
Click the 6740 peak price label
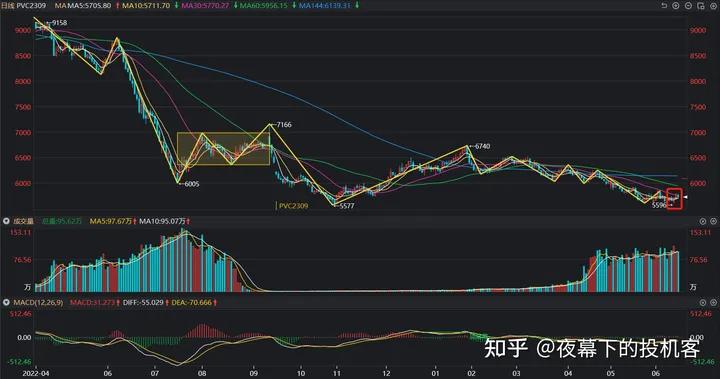[482, 146]
